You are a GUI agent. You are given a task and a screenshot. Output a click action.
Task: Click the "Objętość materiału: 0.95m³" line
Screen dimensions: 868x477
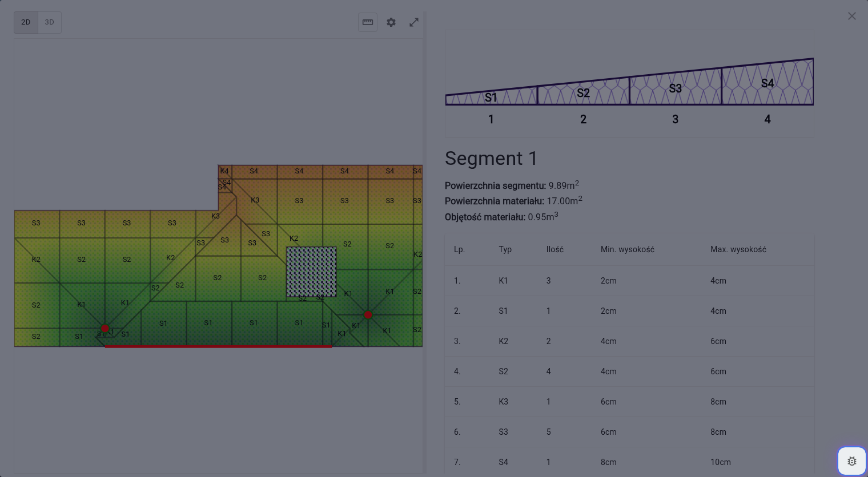click(x=501, y=217)
